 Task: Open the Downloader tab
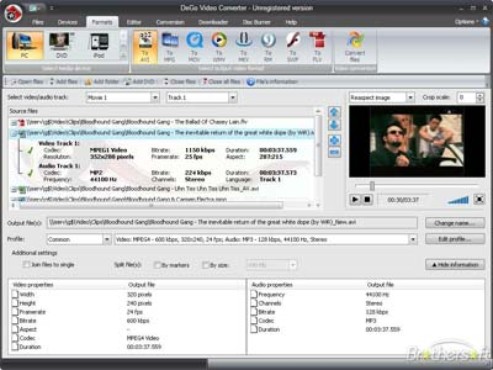(x=213, y=22)
